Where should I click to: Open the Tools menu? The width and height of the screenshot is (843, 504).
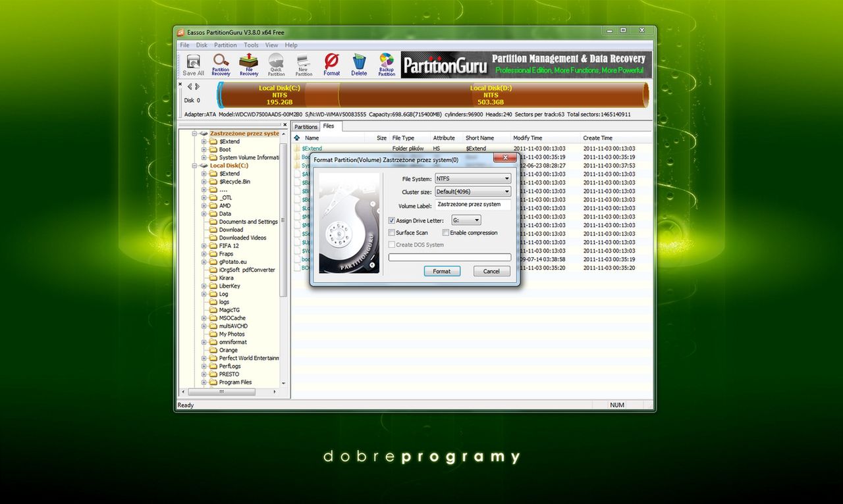click(x=251, y=45)
